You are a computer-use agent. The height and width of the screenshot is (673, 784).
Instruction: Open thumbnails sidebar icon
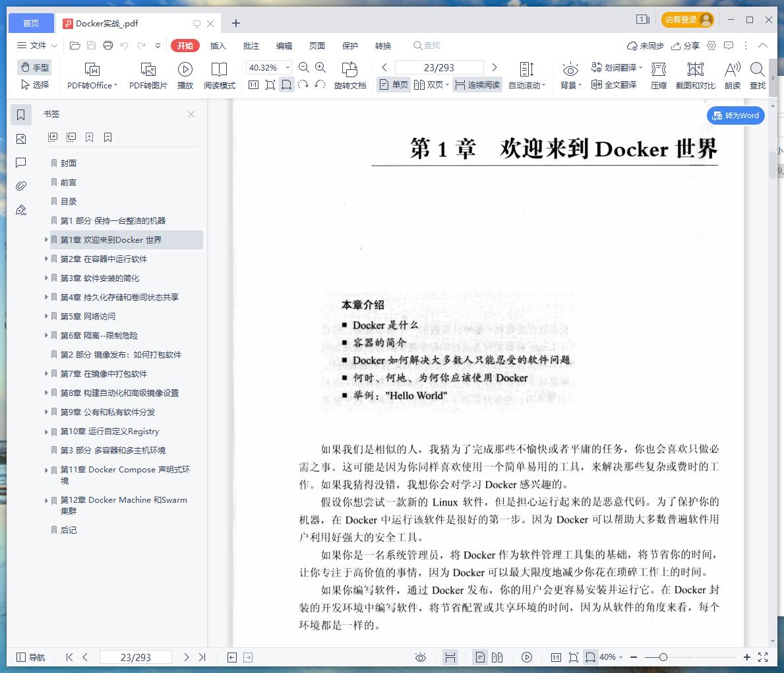click(x=21, y=139)
